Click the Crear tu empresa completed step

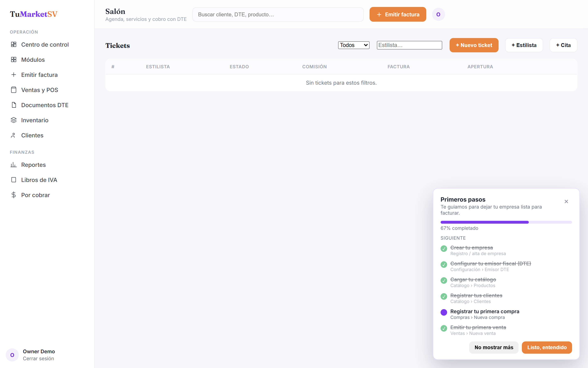[x=506, y=250]
